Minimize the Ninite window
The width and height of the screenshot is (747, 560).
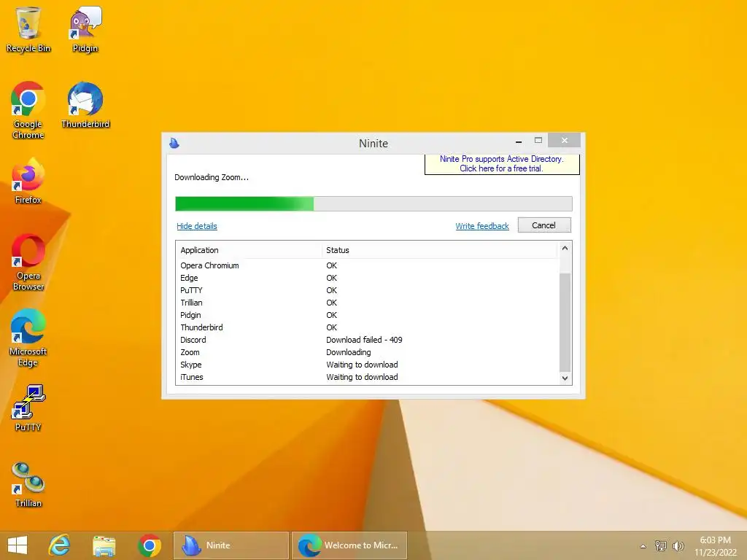coord(519,141)
